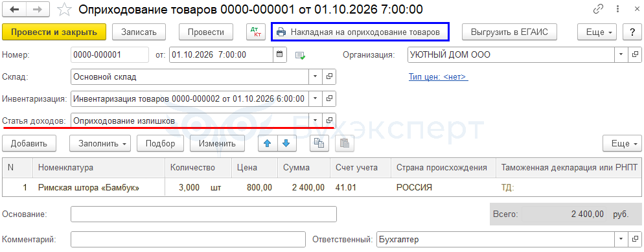Viewport: 644px width, 252px height.
Task: Add document to favorites with star
Action: click(x=64, y=10)
